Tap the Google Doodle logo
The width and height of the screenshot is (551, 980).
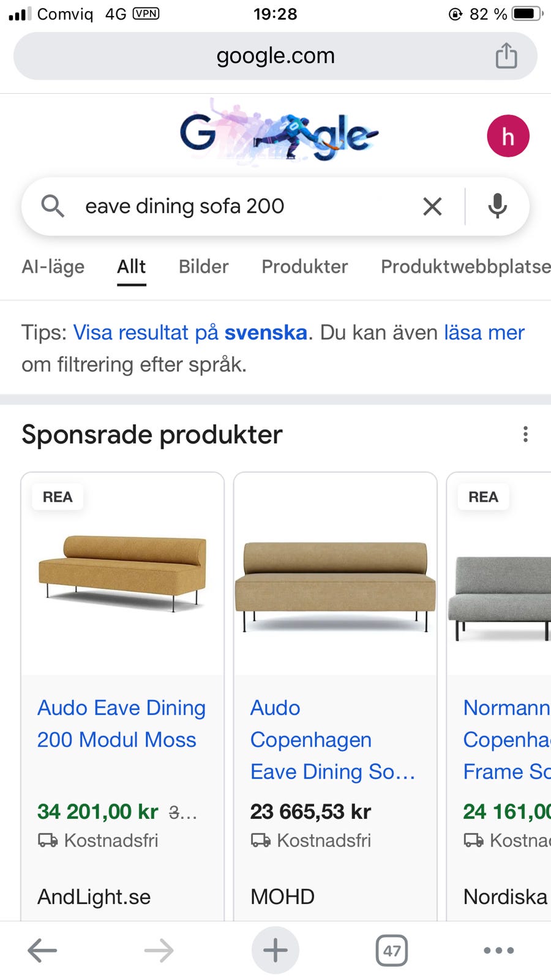coord(279,134)
